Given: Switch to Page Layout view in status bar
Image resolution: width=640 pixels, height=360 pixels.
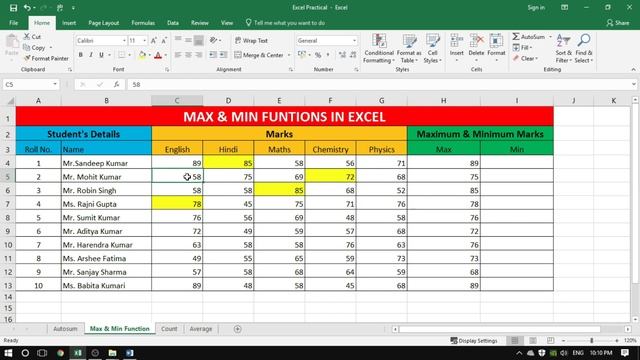Looking at the screenshot, I should pos(533,340).
